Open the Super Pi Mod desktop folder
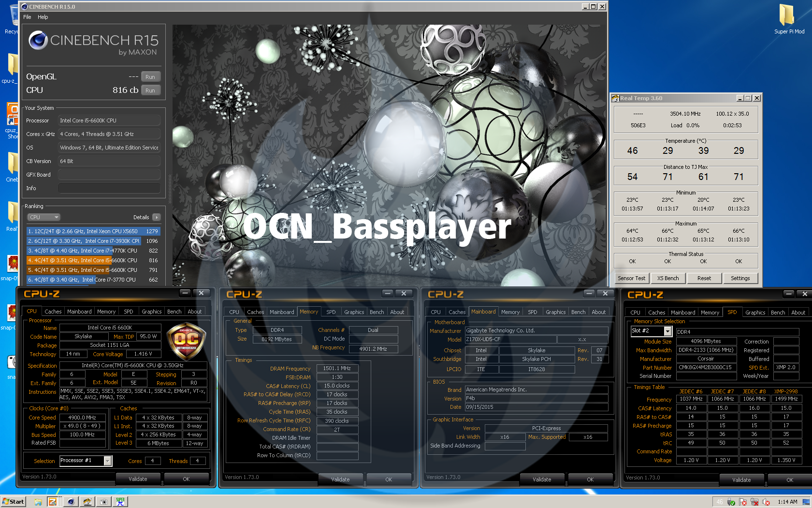The image size is (812, 508). coord(789,19)
